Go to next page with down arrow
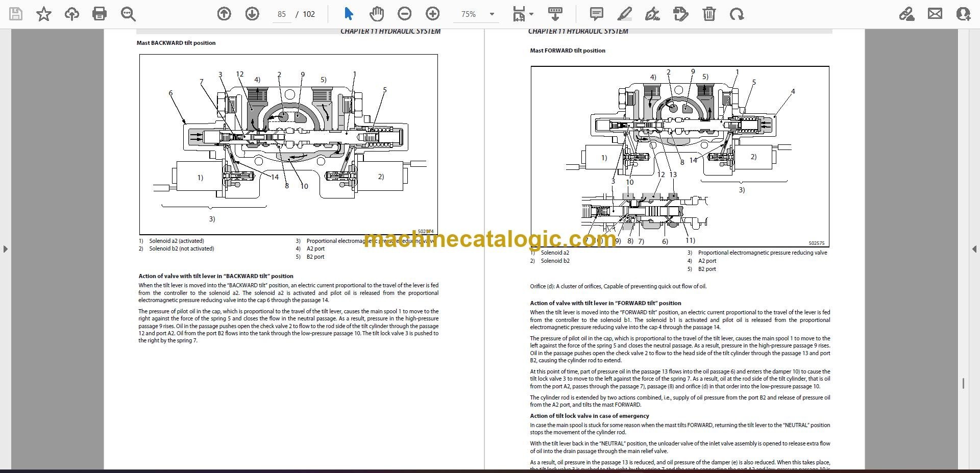Image resolution: width=980 pixels, height=473 pixels. [252, 14]
